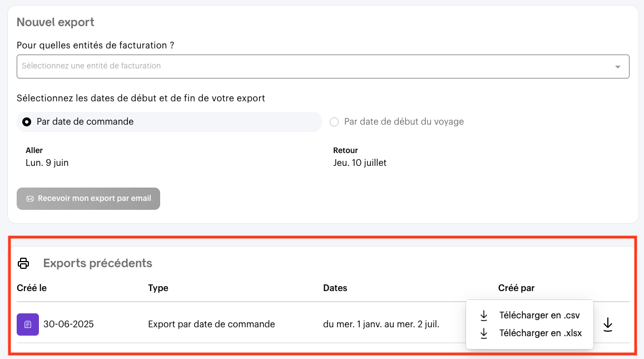The width and height of the screenshot is (644, 359).
Task: Click the download icon next to .xlsx option
Action: click(x=484, y=333)
